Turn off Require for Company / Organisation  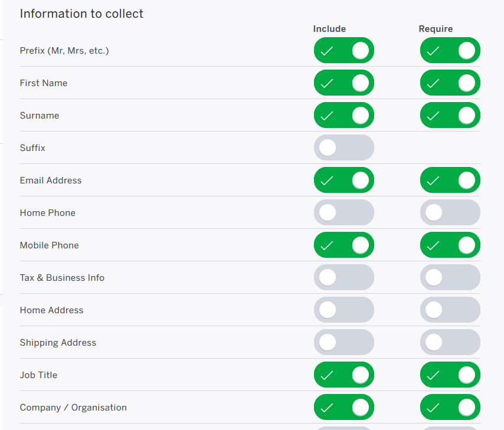click(450, 407)
